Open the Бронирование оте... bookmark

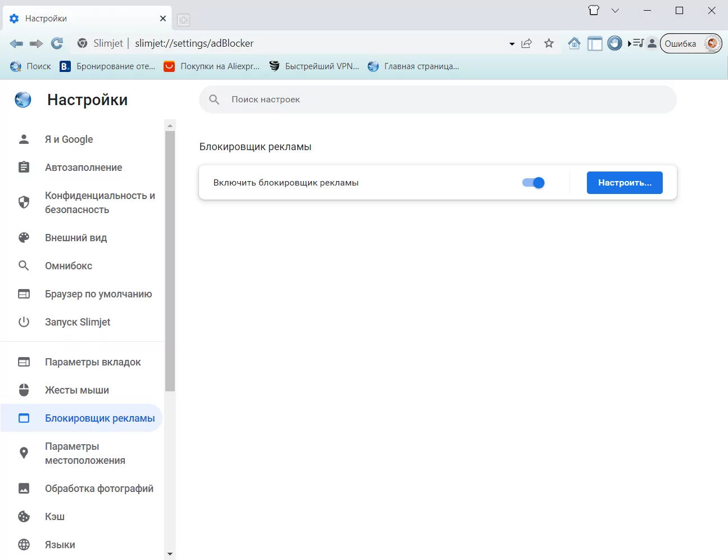(x=107, y=66)
